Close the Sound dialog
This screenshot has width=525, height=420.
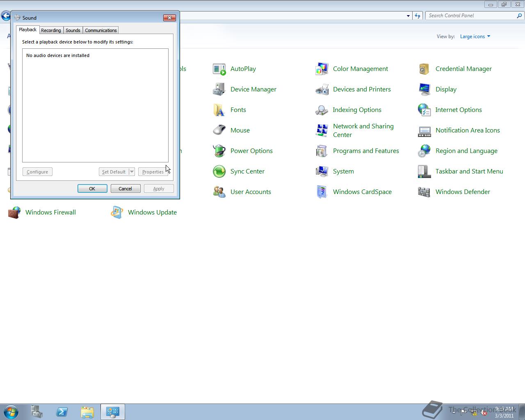click(x=169, y=18)
